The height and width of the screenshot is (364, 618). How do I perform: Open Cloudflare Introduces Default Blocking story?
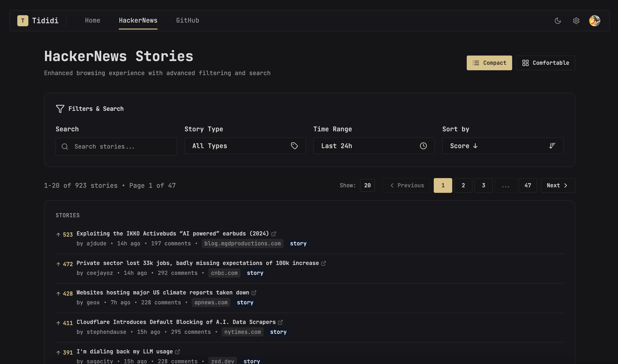click(176, 322)
